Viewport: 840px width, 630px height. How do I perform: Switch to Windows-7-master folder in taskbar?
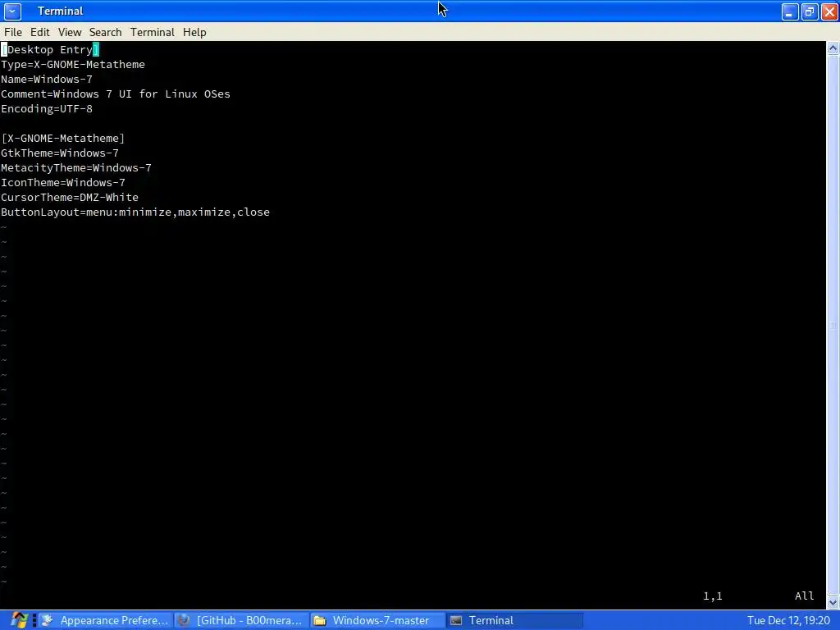click(377, 620)
